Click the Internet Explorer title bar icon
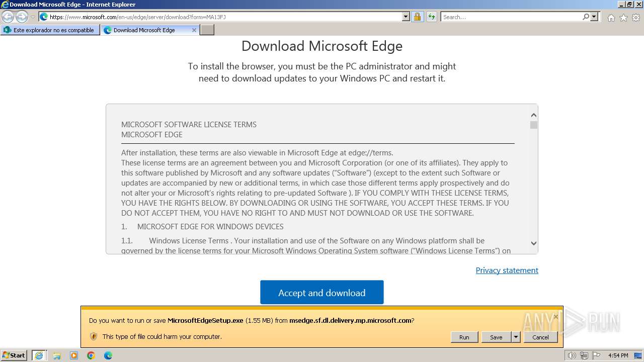 [5, 5]
